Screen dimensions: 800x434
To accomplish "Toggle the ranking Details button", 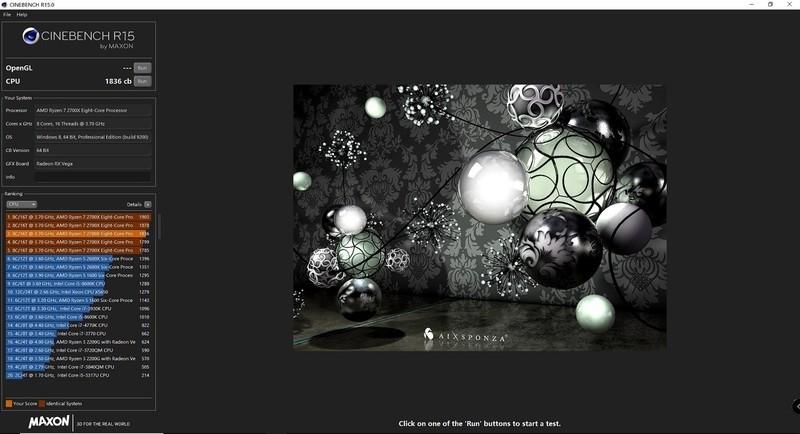I will [x=147, y=205].
